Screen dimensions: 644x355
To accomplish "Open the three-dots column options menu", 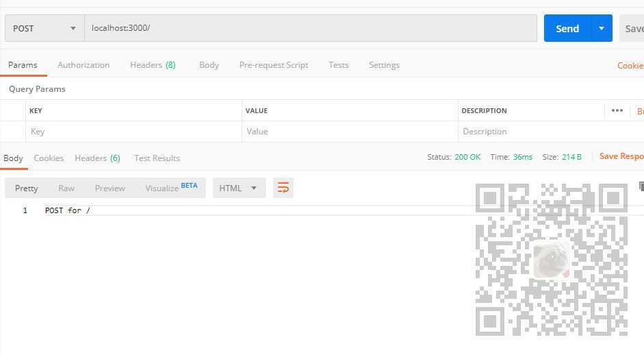I will tap(617, 110).
